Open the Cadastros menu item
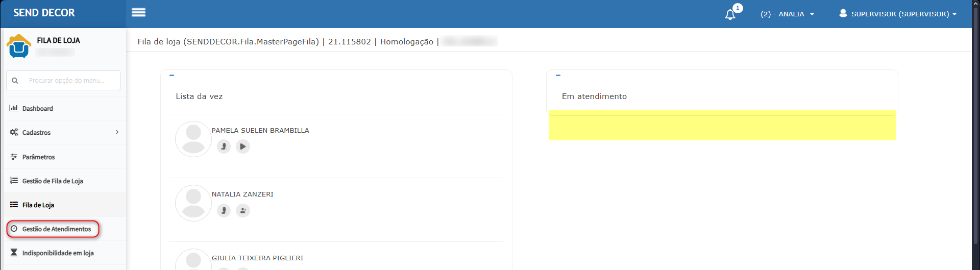 pyautogui.click(x=64, y=132)
